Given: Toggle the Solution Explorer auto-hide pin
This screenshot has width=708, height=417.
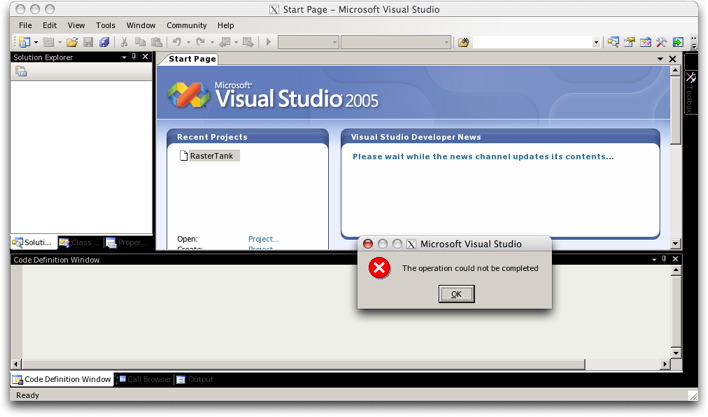Looking at the screenshot, I should coord(134,57).
